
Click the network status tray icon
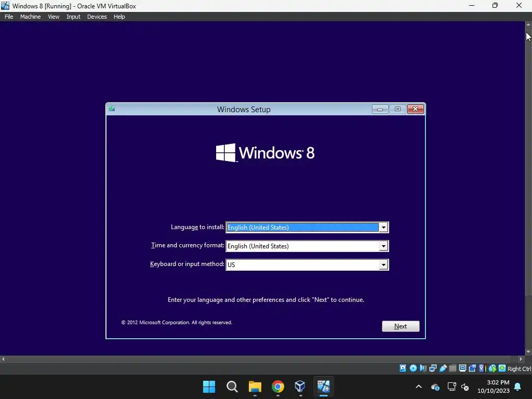pyautogui.click(x=451, y=387)
